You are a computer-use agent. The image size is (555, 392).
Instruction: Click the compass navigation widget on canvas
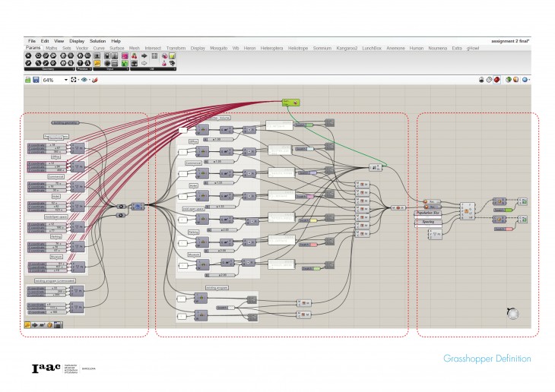(514, 314)
